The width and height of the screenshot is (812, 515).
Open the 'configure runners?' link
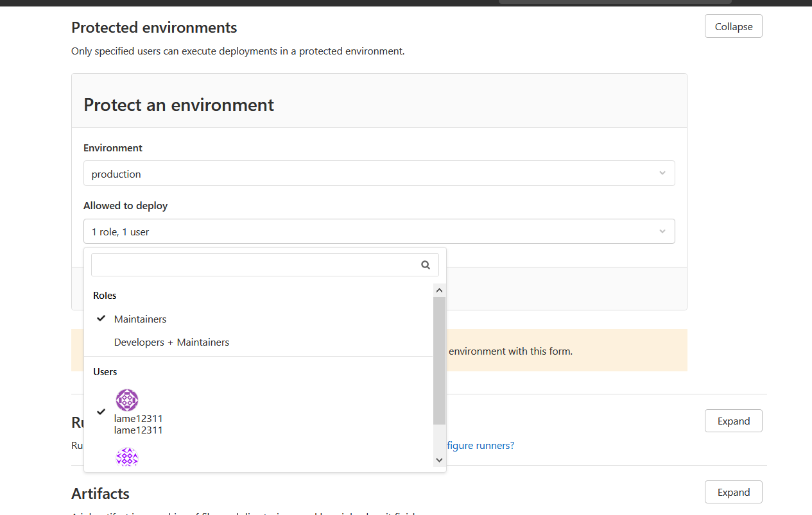(481, 445)
